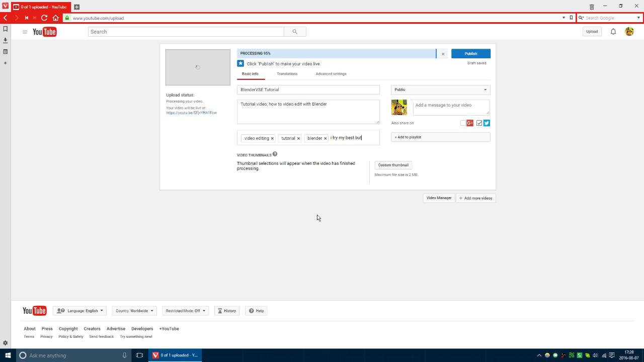Viewport: 644px width, 362px height.
Task: Open the closed tabs trash icon
Action: tap(592, 7)
